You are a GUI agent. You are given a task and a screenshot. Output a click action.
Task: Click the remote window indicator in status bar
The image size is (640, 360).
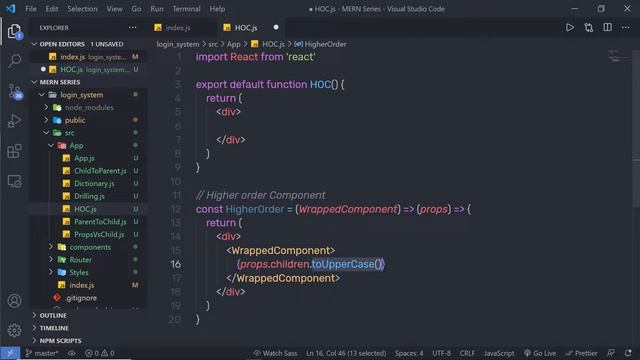pyautogui.click(x=10, y=353)
